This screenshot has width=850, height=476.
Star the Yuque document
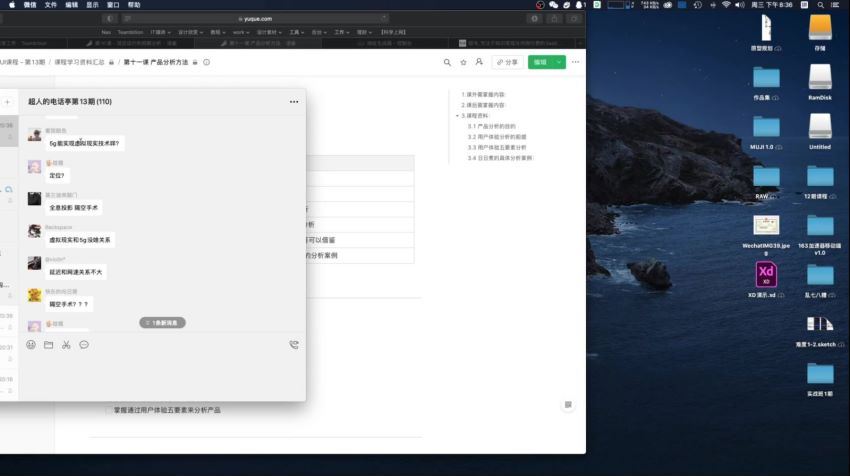coord(463,62)
